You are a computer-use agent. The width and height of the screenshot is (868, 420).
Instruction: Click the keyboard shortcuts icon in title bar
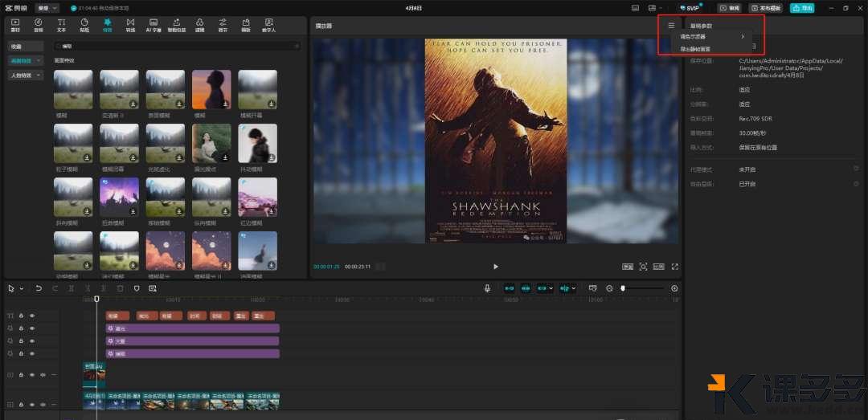(x=635, y=8)
